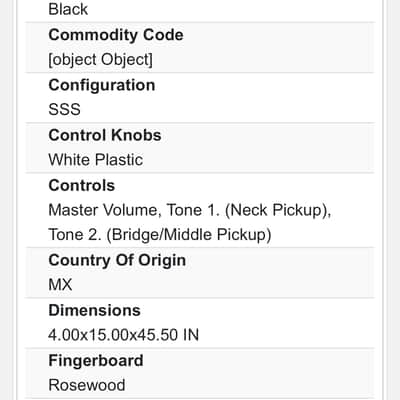Click the White Plastic value

tap(96, 160)
